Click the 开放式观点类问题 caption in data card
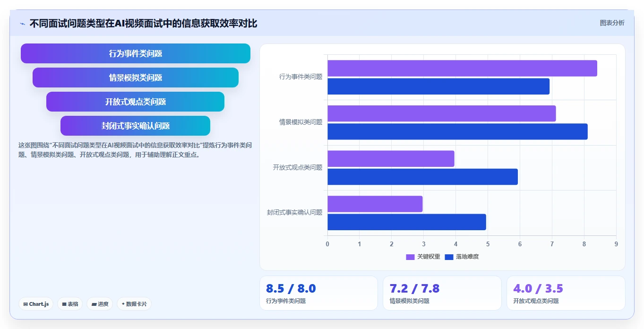 pos(536,301)
